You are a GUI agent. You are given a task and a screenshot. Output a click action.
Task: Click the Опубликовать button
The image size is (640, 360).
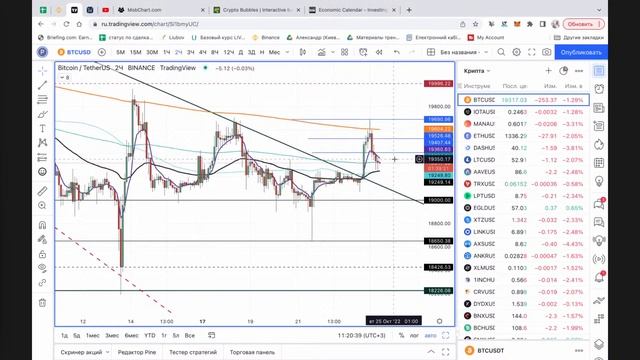coord(581,52)
